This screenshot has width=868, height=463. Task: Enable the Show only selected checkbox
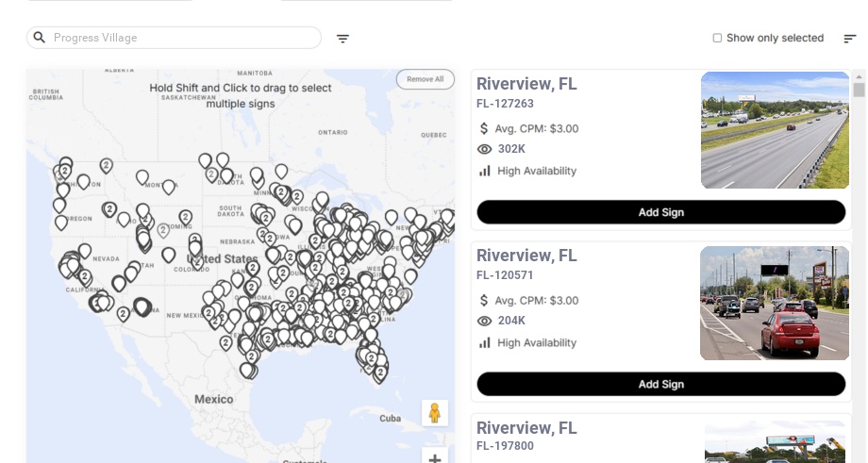717,39
